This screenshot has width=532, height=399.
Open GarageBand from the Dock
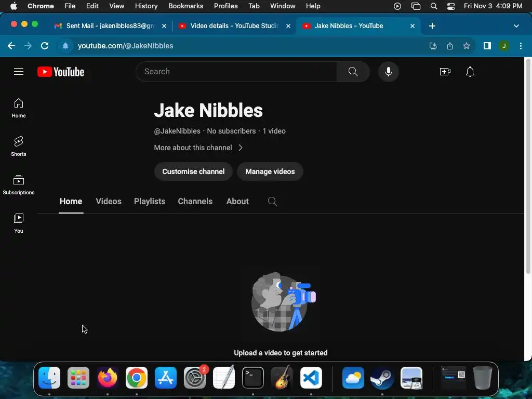click(x=282, y=378)
